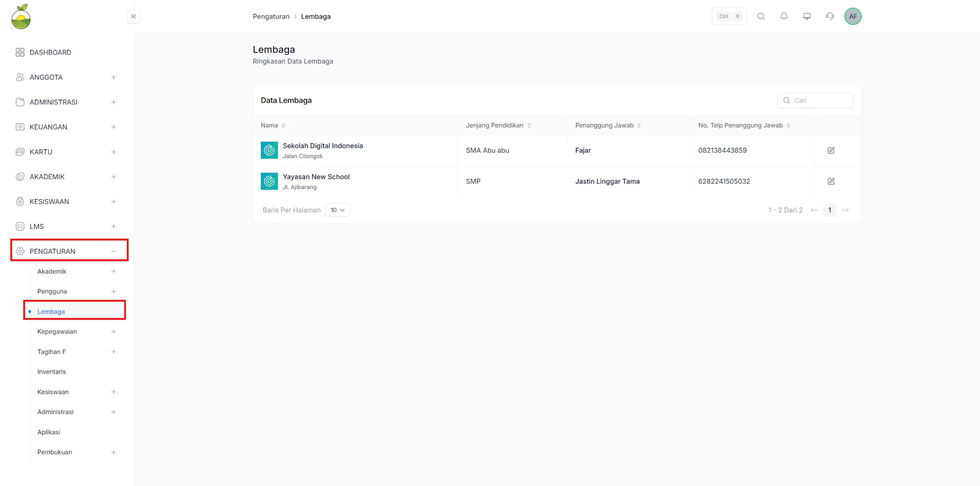Click the LMS list icon
This screenshot has height=486, width=980.
(20, 226)
